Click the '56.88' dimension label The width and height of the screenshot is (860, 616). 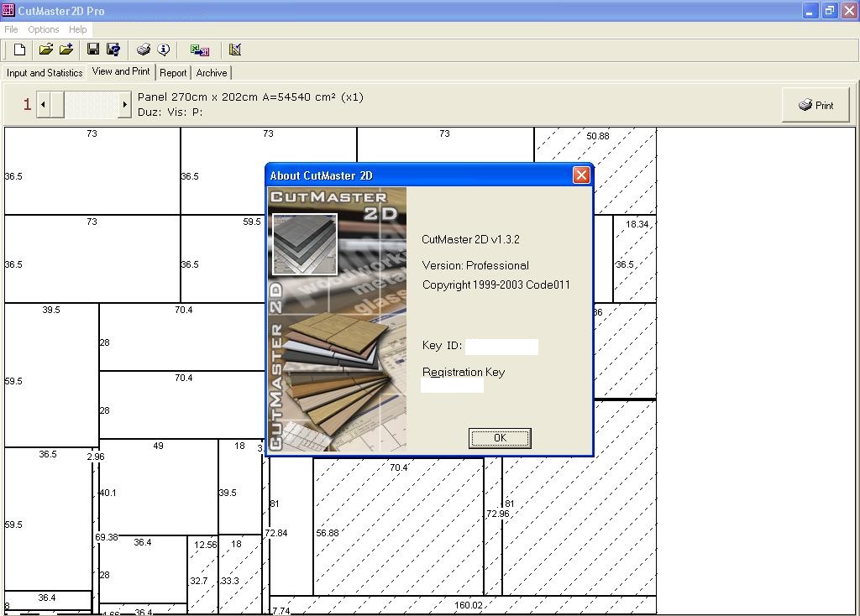[x=327, y=533]
